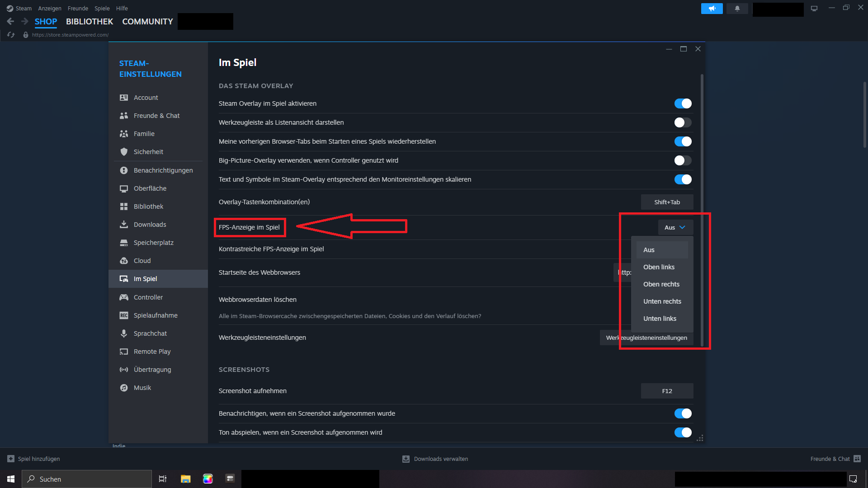Viewport: 868px width, 488px height.
Task: Click the announcements megaphone icon
Action: coord(712,9)
